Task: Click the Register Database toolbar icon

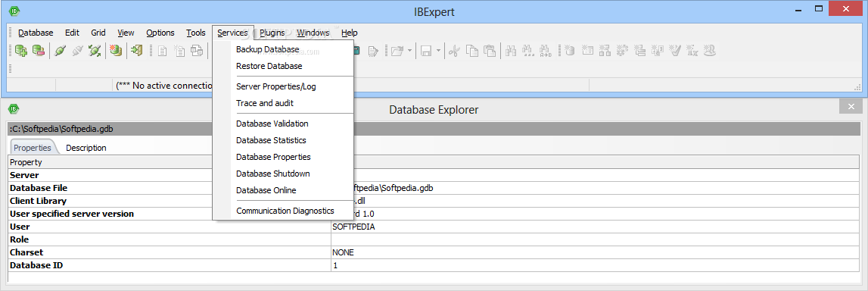Action: tap(22, 51)
